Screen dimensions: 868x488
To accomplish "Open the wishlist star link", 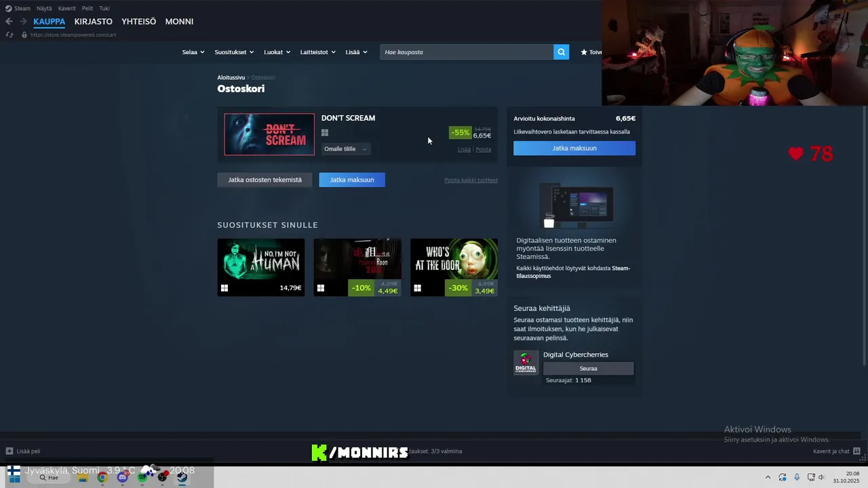I will point(591,52).
